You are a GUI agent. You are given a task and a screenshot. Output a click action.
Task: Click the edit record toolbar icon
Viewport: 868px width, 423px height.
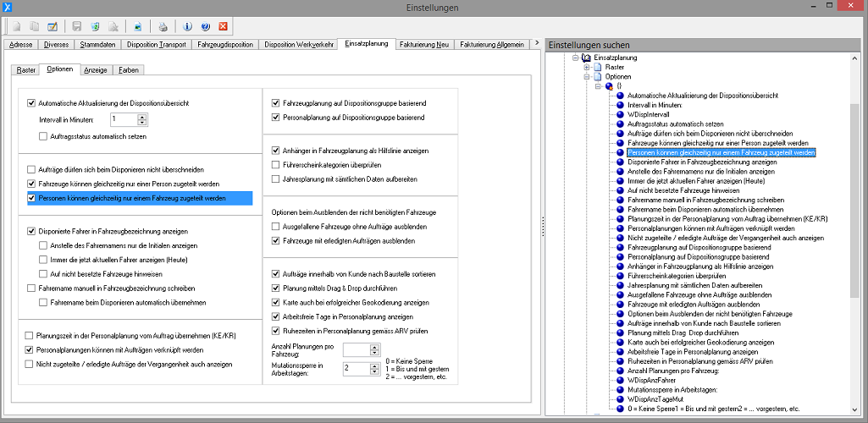point(53,27)
